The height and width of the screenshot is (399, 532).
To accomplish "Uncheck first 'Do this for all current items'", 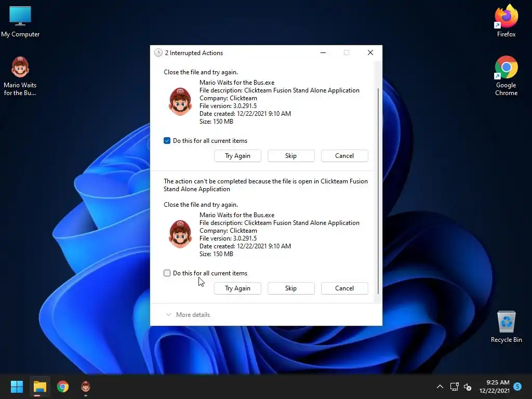I will (x=167, y=140).
